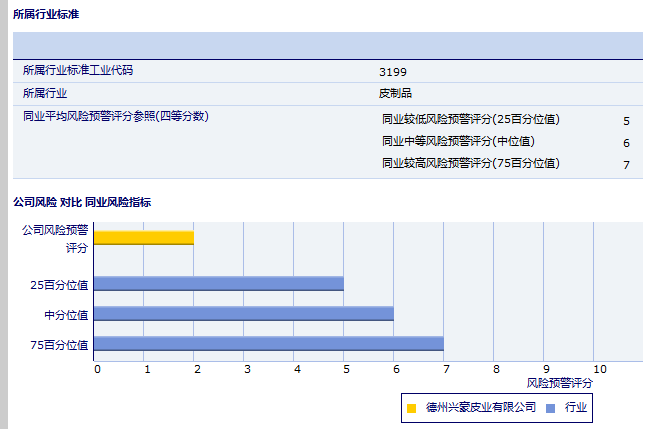
Task: Click the 75百分位值 axis label
Action: pos(59,345)
